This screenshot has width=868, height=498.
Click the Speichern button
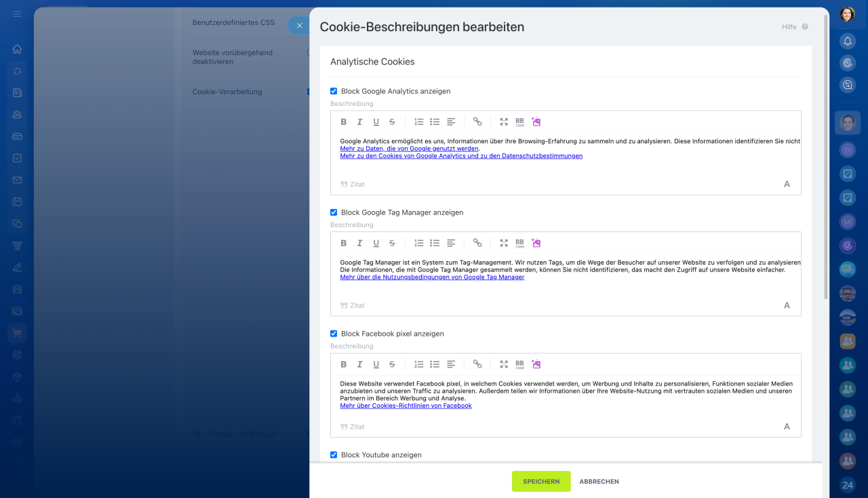point(541,481)
